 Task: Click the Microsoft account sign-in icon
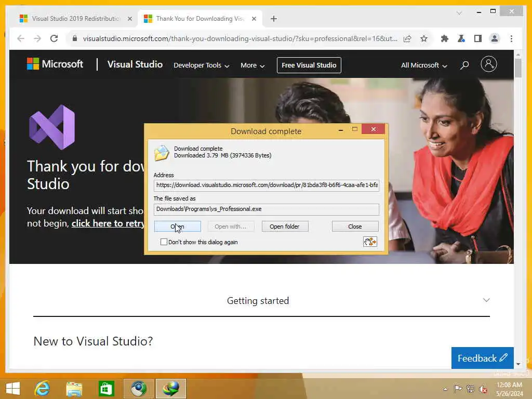pyautogui.click(x=489, y=64)
